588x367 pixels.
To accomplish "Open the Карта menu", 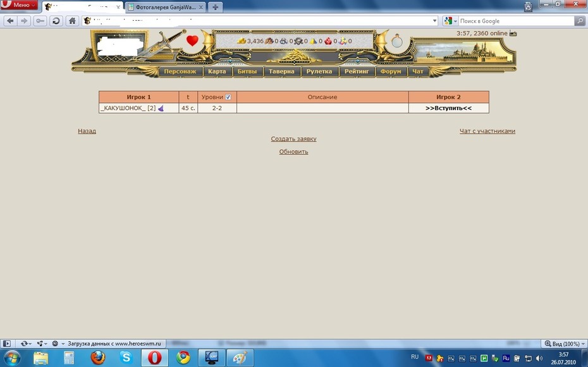I will (217, 71).
